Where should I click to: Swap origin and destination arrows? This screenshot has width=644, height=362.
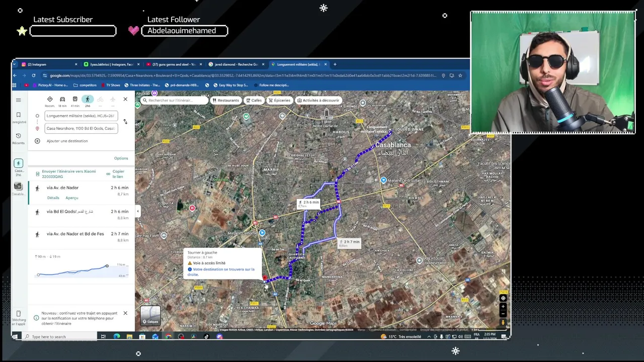click(x=125, y=122)
